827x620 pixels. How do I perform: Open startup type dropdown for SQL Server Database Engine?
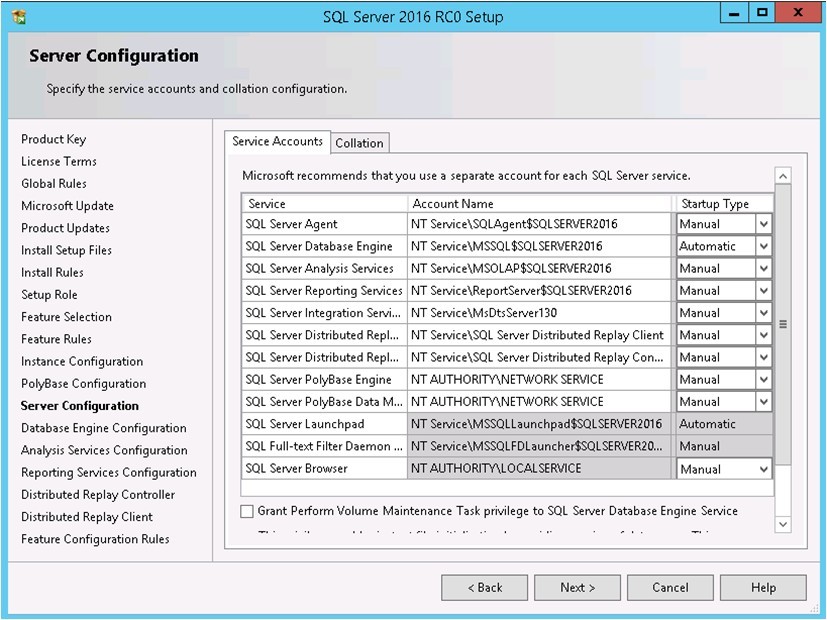point(763,246)
